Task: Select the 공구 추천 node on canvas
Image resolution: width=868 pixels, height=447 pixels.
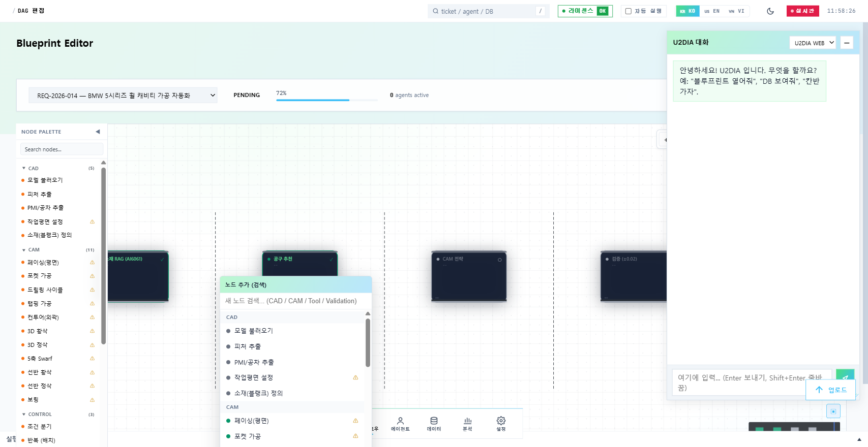Action: tap(300, 264)
